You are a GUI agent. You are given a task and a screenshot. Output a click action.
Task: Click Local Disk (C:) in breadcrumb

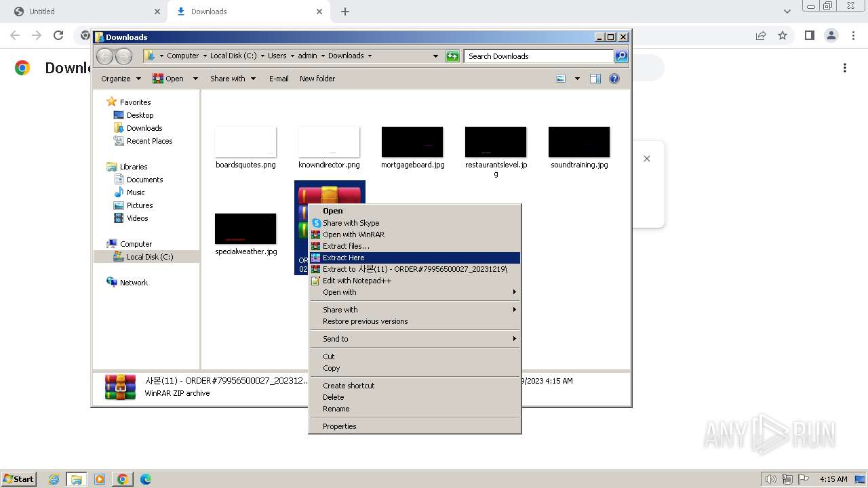click(x=233, y=56)
